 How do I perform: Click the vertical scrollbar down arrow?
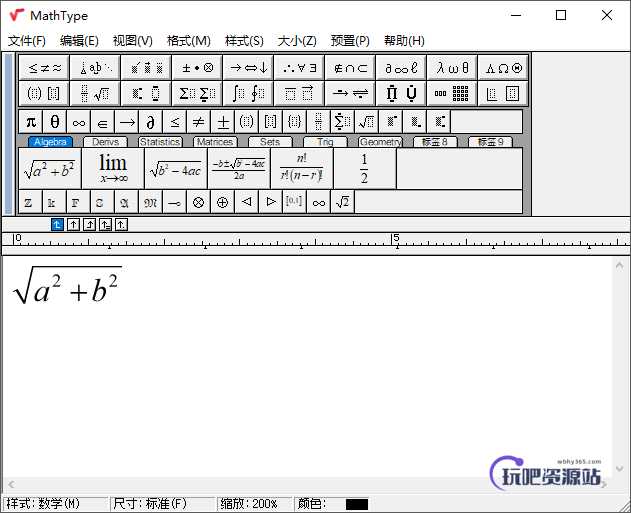tap(620, 469)
